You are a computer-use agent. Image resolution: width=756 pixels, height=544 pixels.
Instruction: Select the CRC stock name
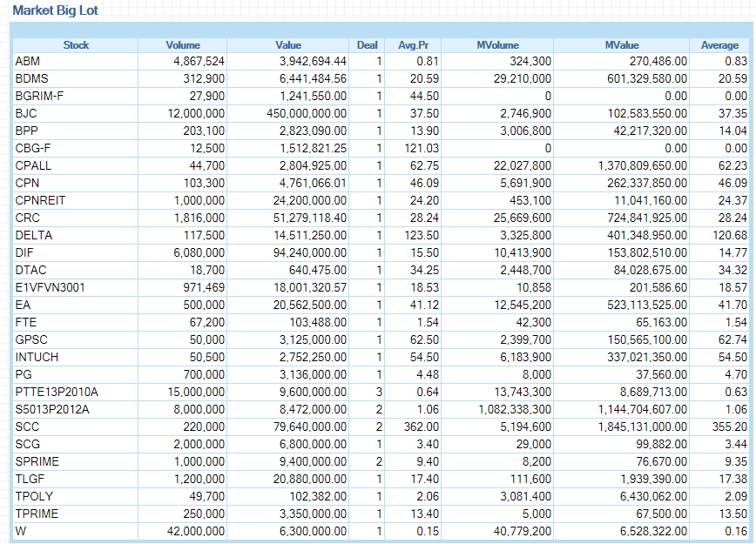coord(28,218)
